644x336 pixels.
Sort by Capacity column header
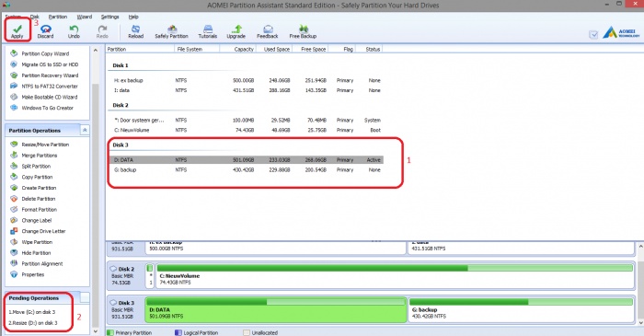238,49
